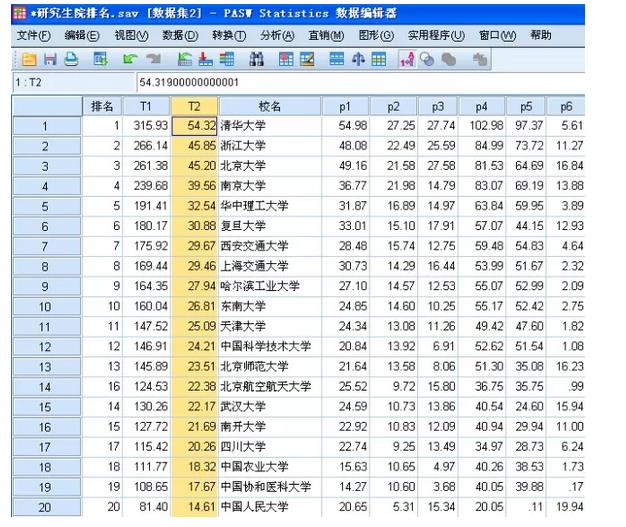Screen dimensions: 626x527
Task: Click the Undo arrow icon
Action: coord(129,60)
